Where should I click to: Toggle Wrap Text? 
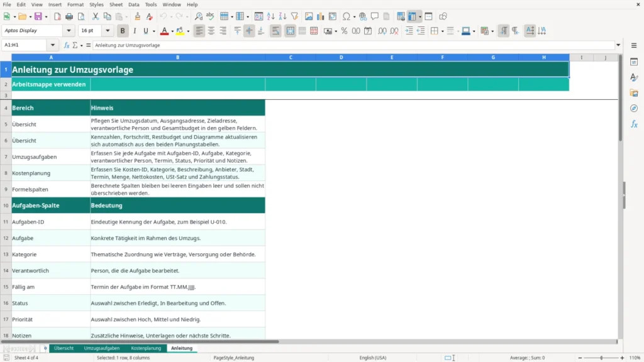click(275, 31)
